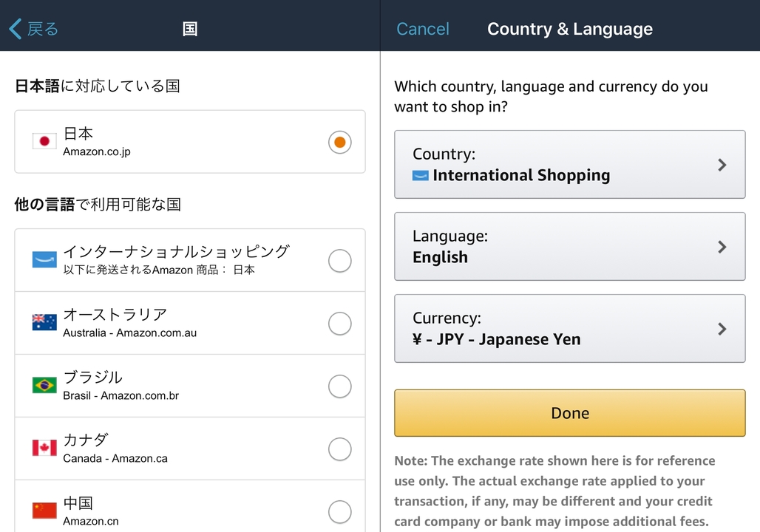This screenshot has height=532, width=760.
Task: Select the 中国 Amazon.cn radio button
Action: click(340, 511)
